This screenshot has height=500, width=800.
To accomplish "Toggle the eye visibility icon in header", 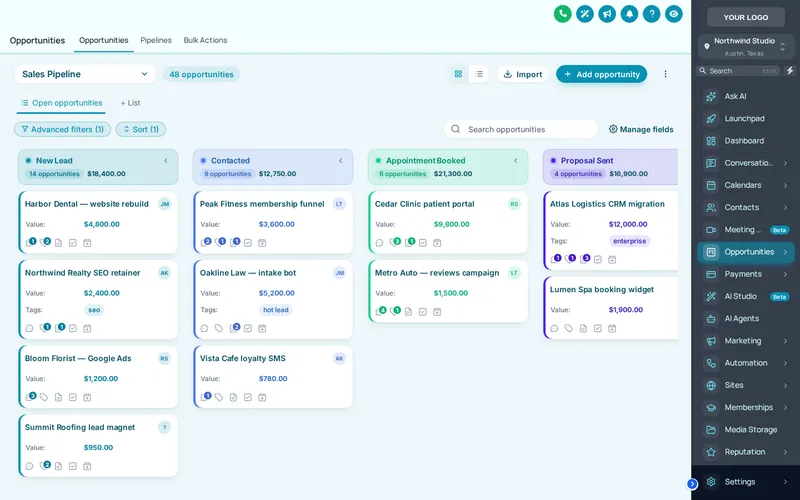I will 674,14.
